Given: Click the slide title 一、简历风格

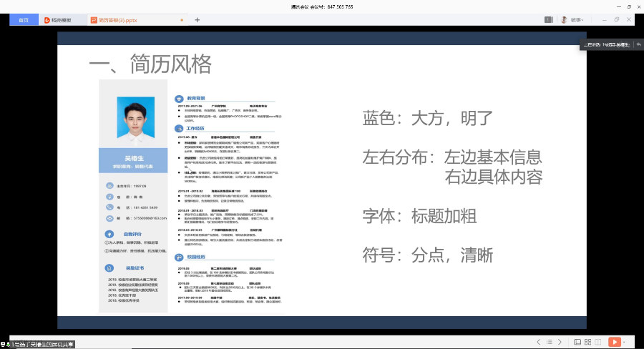Looking at the screenshot, I should click(x=150, y=64).
